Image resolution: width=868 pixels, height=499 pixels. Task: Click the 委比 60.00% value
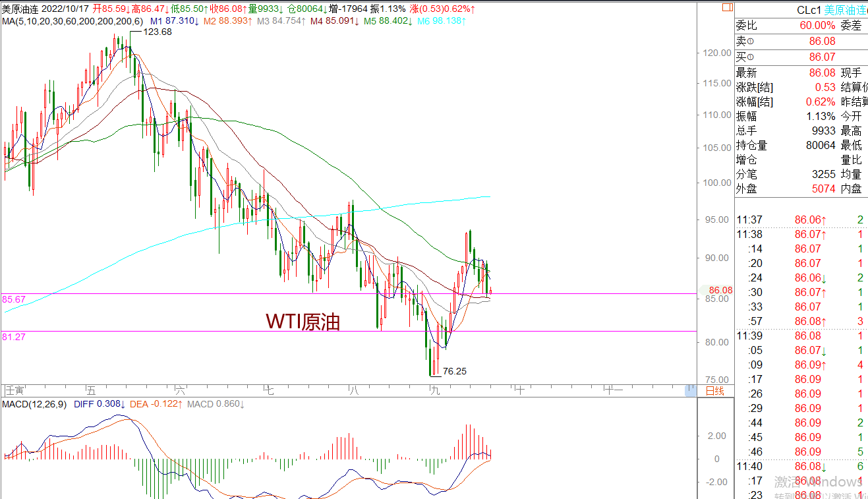817,26
